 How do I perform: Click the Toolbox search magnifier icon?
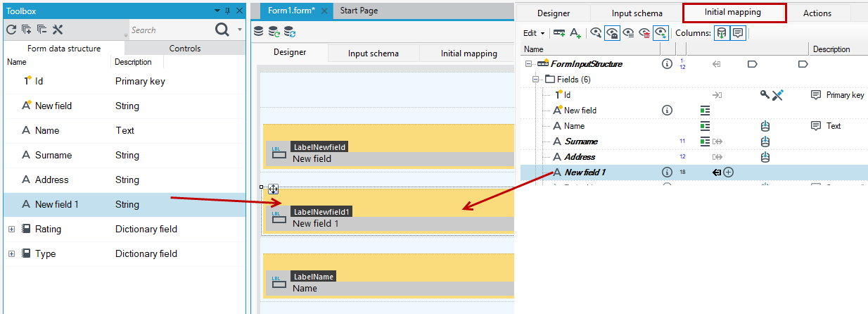pyautogui.click(x=222, y=30)
